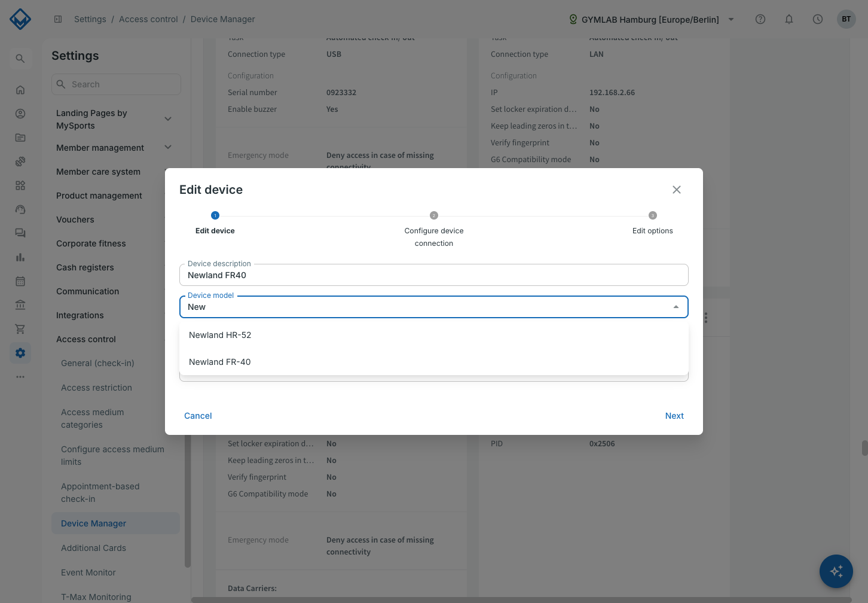Open Access medium categories submenu item

coord(93,418)
